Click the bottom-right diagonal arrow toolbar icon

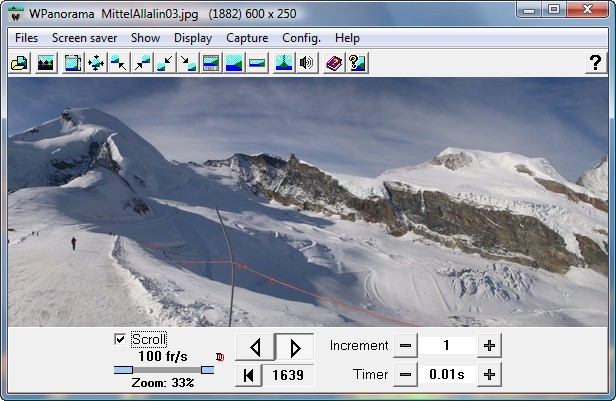pyautogui.click(x=188, y=63)
